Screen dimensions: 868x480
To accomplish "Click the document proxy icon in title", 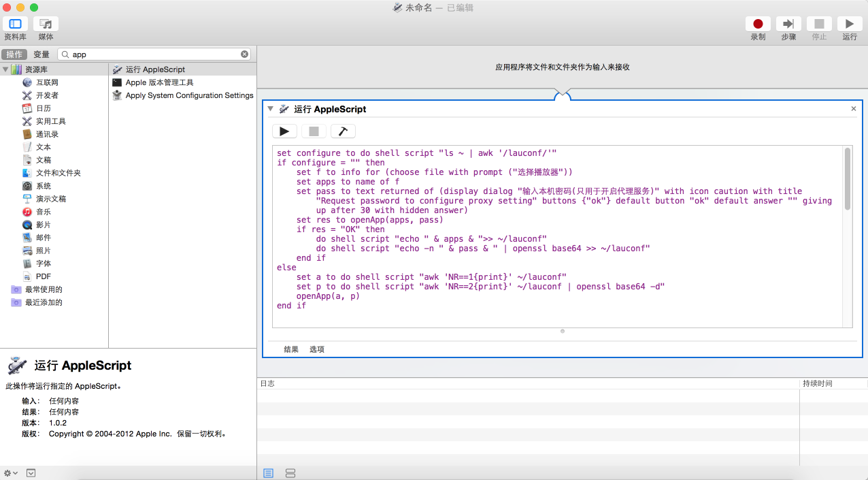I will [x=398, y=7].
